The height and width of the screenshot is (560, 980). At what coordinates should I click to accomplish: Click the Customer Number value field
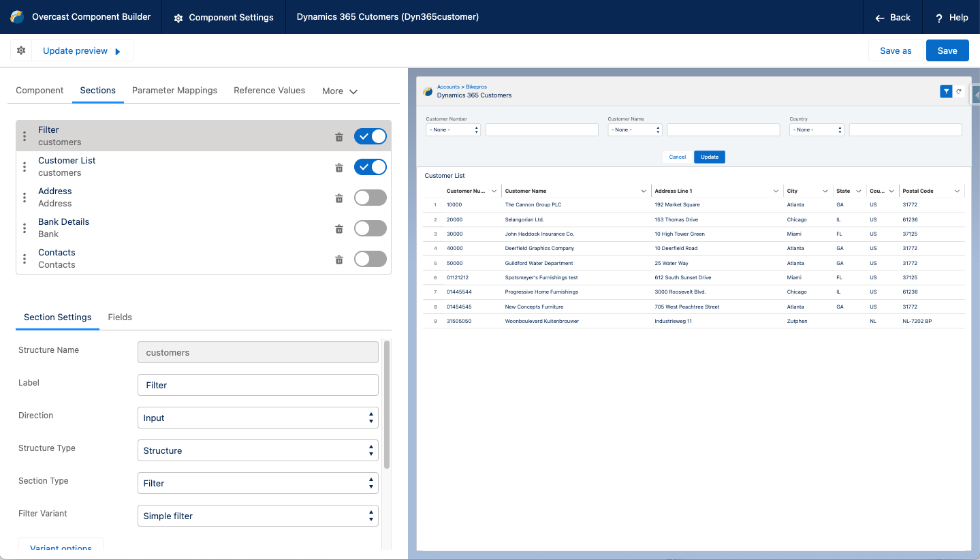[542, 129]
